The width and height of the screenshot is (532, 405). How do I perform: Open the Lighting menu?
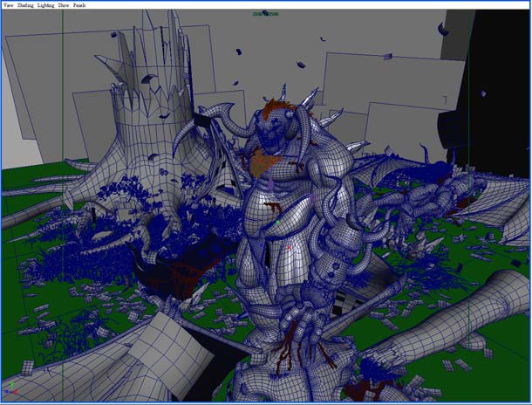(46, 5)
